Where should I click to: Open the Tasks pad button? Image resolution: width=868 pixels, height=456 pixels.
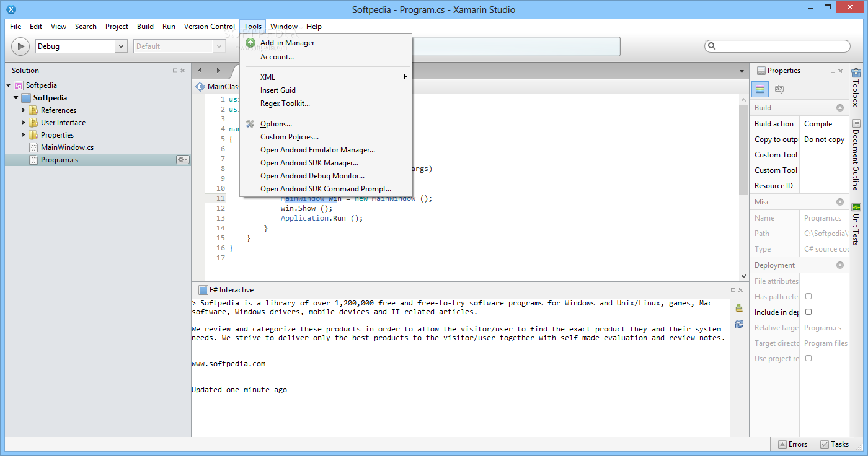pos(835,444)
